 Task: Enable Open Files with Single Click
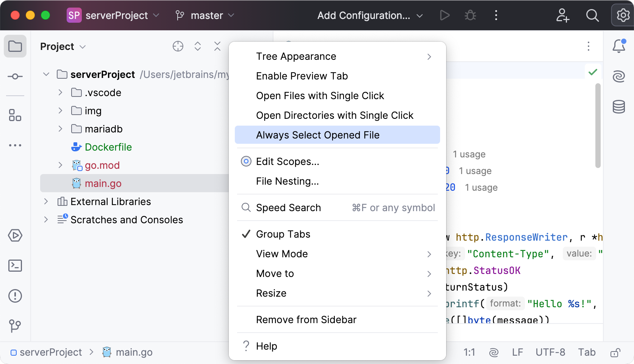point(320,96)
